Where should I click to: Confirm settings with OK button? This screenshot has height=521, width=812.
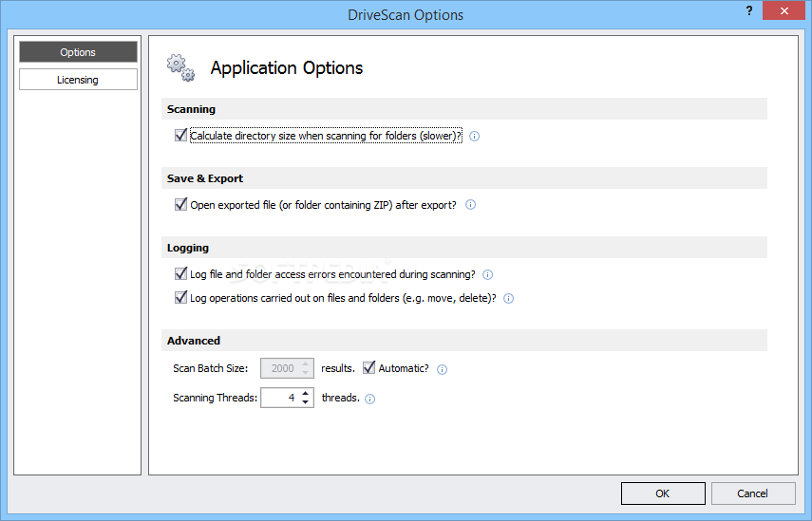click(x=663, y=493)
